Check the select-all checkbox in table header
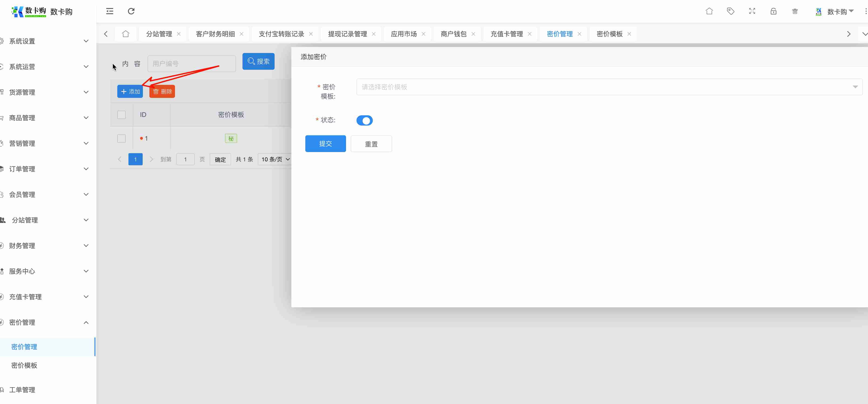This screenshot has width=868, height=404. [121, 115]
